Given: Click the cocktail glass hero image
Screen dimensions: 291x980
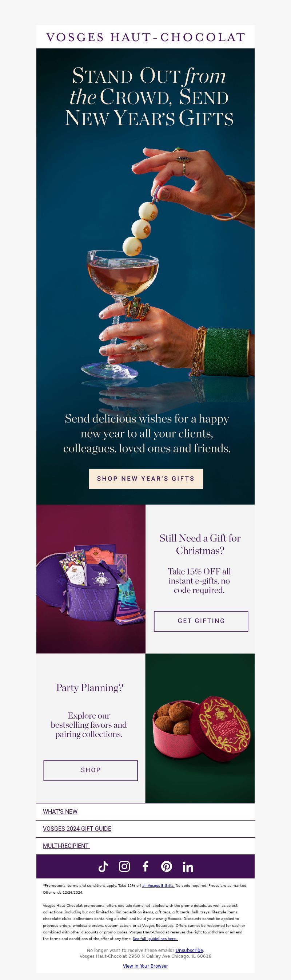Looking at the screenshot, I should [x=145, y=270].
